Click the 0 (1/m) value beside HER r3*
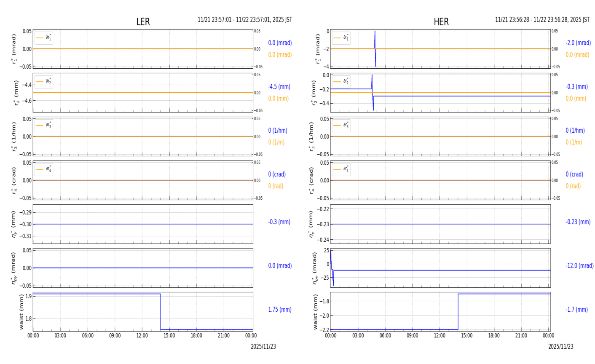The height and width of the screenshot is (364, 595). point(574,142)
